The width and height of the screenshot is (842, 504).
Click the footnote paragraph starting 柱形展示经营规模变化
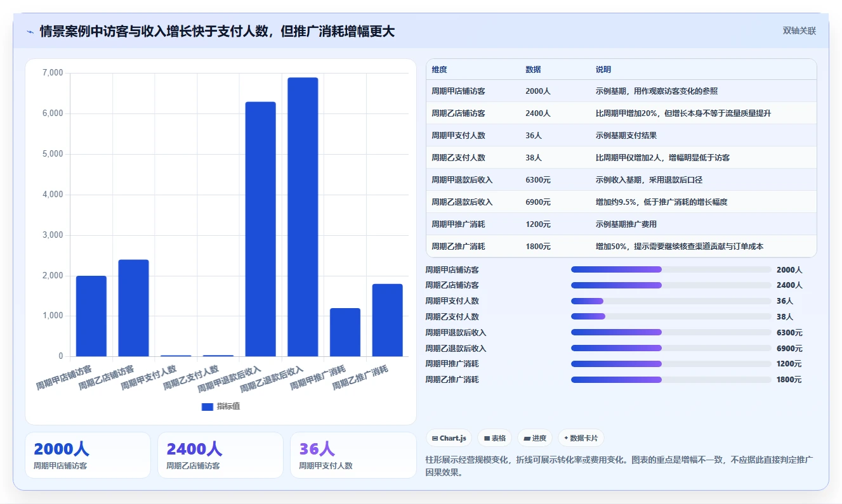(x=621, y=466)
